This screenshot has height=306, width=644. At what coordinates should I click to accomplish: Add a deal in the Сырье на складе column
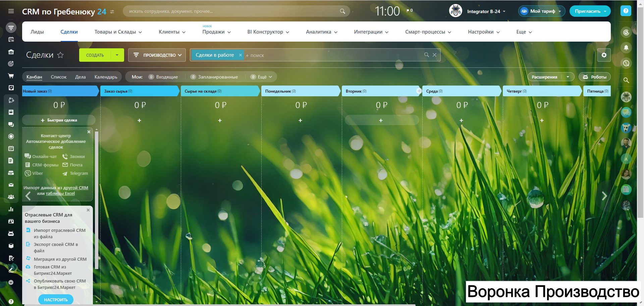tap(220, 120)
